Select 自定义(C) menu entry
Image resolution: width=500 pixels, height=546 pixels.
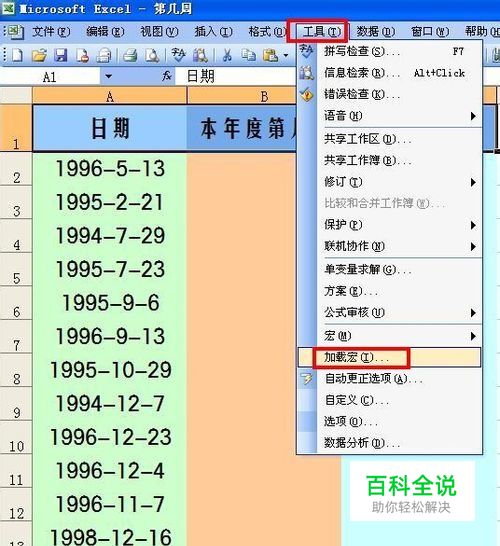390,400
